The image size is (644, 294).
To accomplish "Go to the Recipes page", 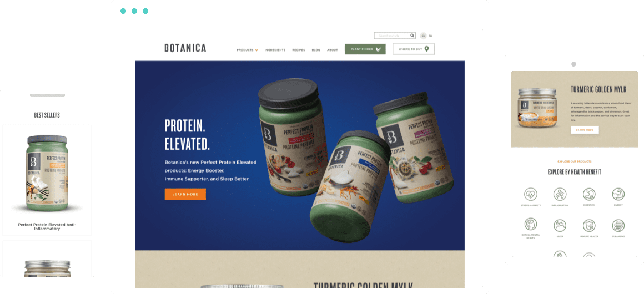I will tap(299, 50).
